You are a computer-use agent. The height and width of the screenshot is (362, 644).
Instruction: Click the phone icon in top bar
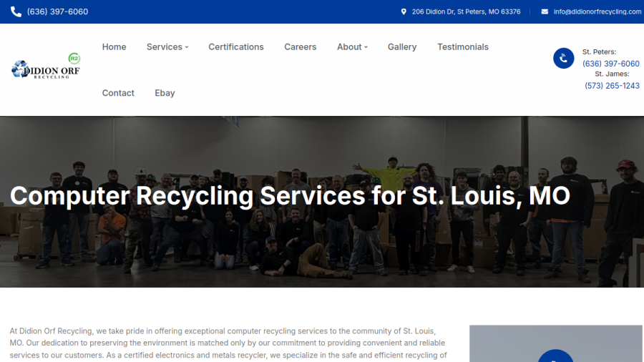pos(16,12)
